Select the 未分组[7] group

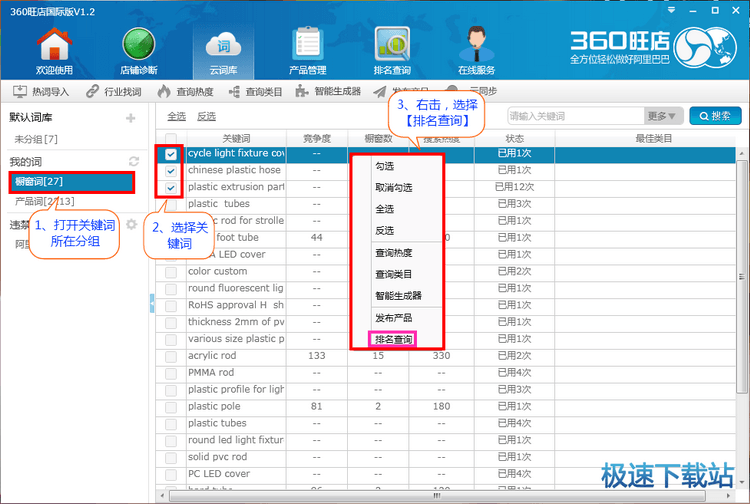tap(36, 139)
